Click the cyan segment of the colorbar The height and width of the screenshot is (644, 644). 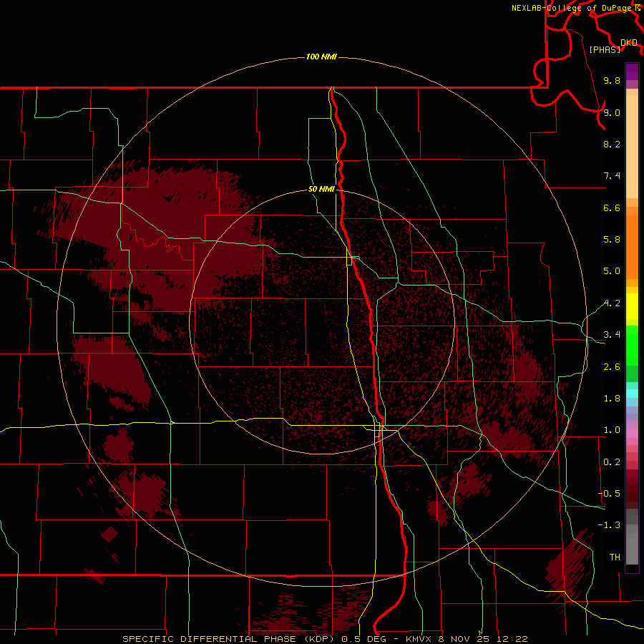(x=632, y=394)
